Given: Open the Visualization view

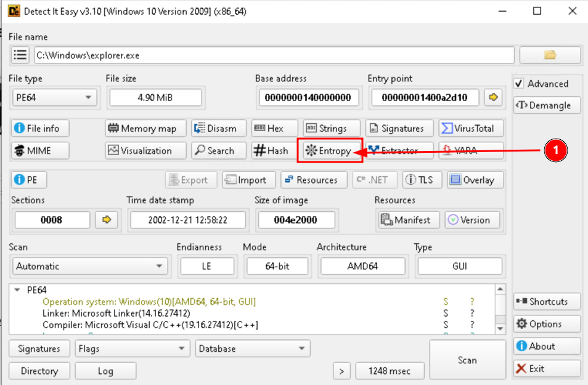Looking at the screenshot, I should [145, 151].
